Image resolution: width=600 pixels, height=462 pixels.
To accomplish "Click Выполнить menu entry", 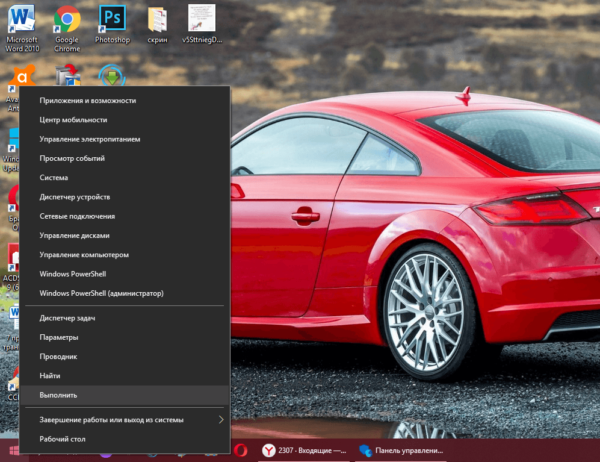I will tap(125, 395).
